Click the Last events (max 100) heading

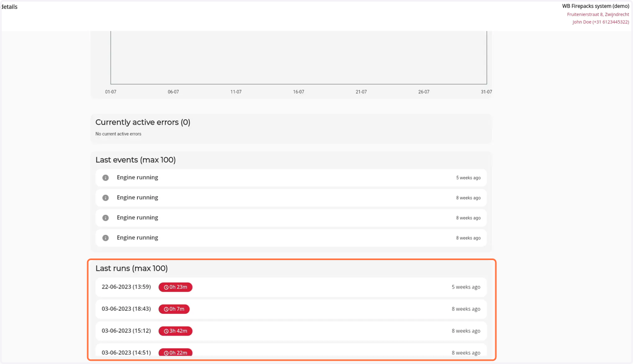tap(136, 160)
